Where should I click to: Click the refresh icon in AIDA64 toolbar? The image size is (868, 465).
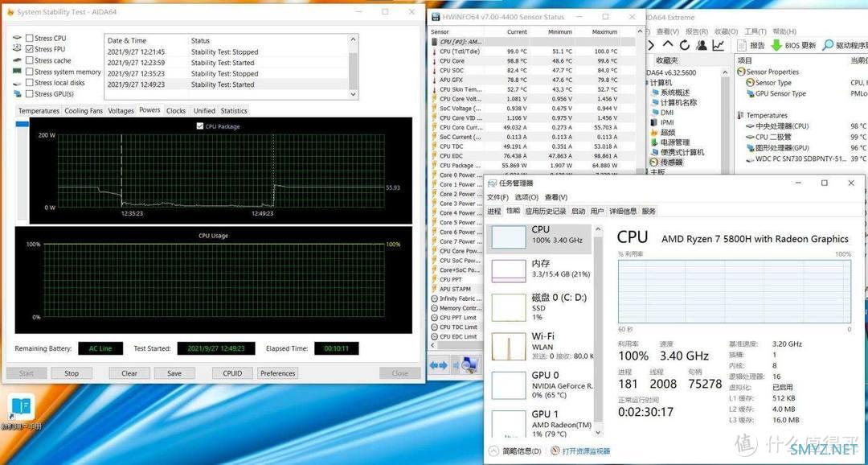pos(685,45)
